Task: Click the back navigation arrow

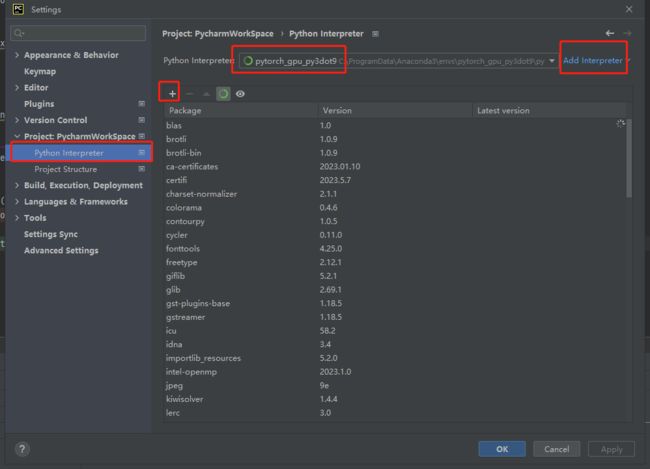Action: point(610,33)
